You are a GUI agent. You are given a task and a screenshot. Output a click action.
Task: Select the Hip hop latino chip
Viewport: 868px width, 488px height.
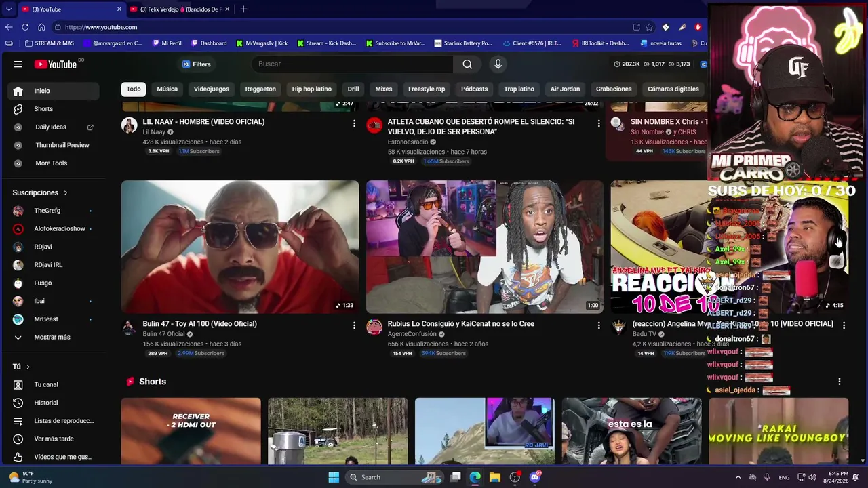312,89
